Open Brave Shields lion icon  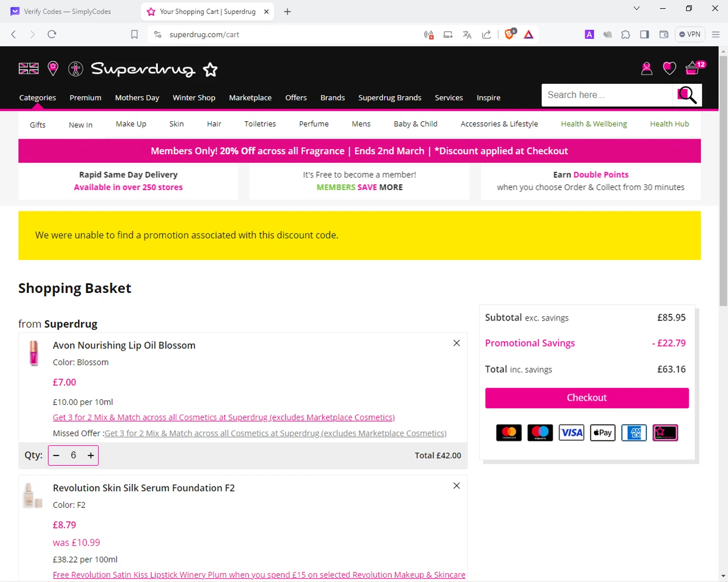(510, 34)
